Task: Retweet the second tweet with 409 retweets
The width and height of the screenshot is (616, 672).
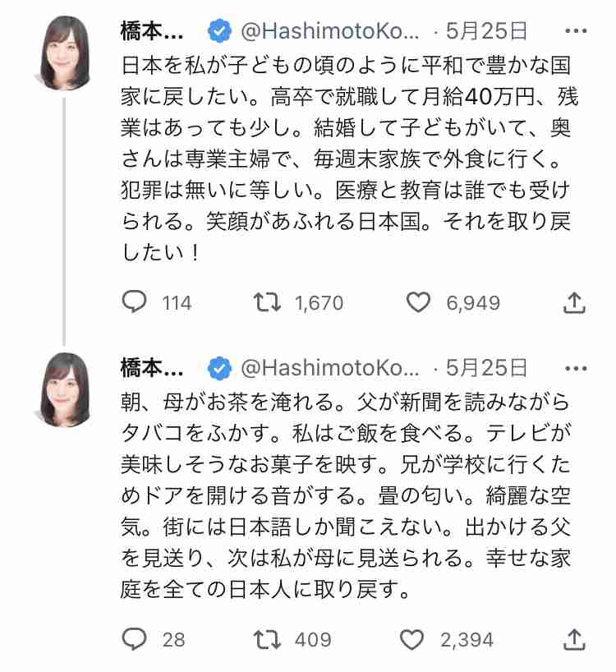Action: point(265,638)
